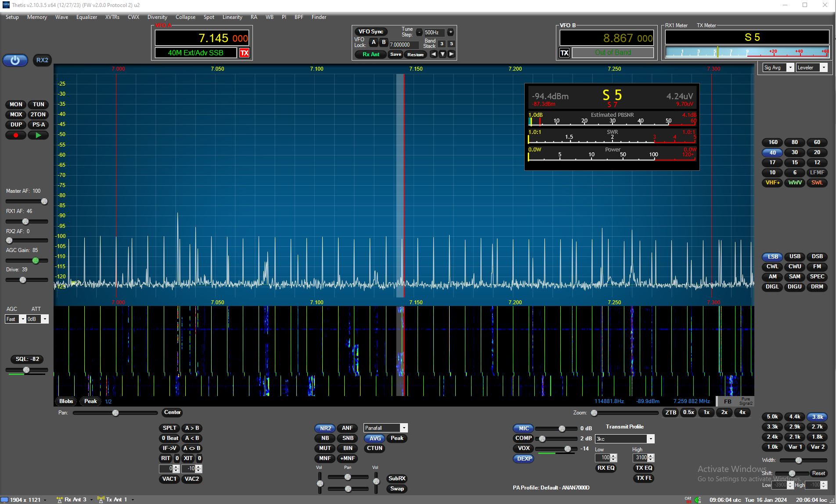Click the VFO Sync button
This screenshot has height=504, width=836.
371,32
